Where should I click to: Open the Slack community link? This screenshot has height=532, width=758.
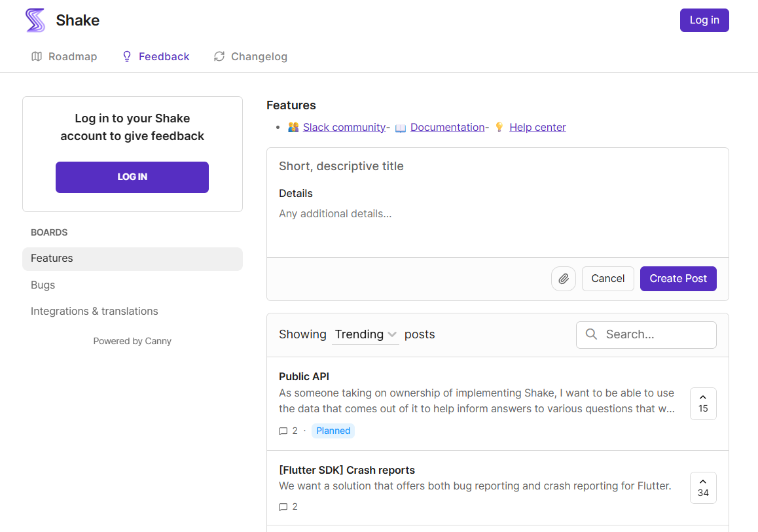344,128
